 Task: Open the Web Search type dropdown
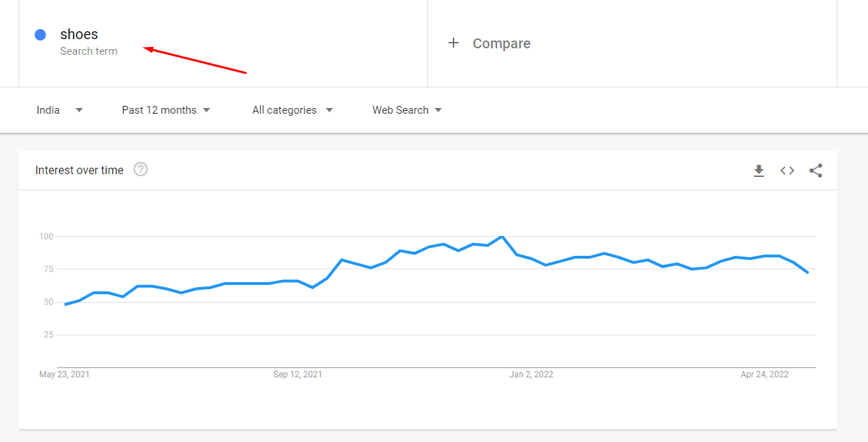[407, 110]
